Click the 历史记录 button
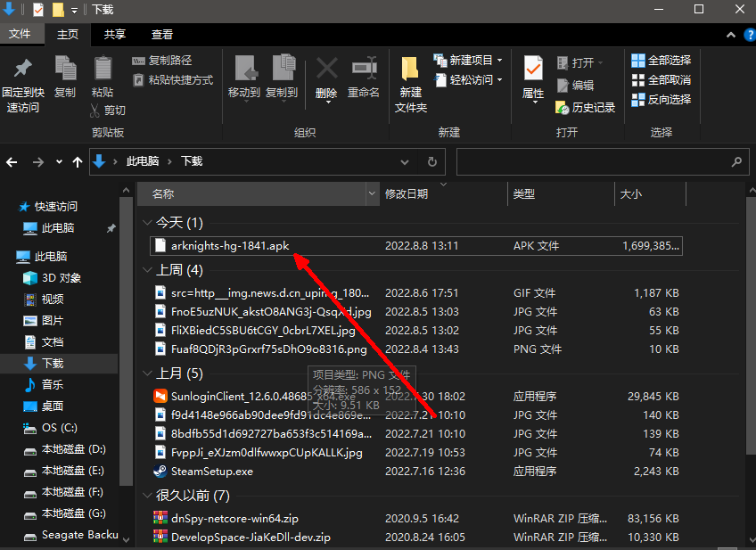 pos(586,107)
